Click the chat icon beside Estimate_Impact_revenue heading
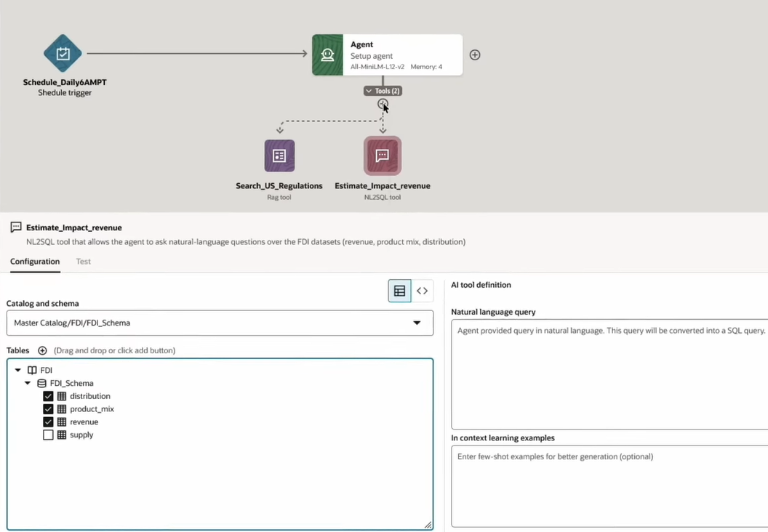Screen dimensions: 768x532 [16, 227]
